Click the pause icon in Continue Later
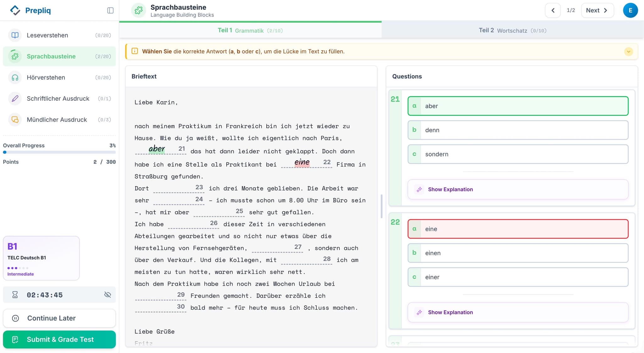The image size is (644, 353). pyautogui.click(x=15, y=318)
